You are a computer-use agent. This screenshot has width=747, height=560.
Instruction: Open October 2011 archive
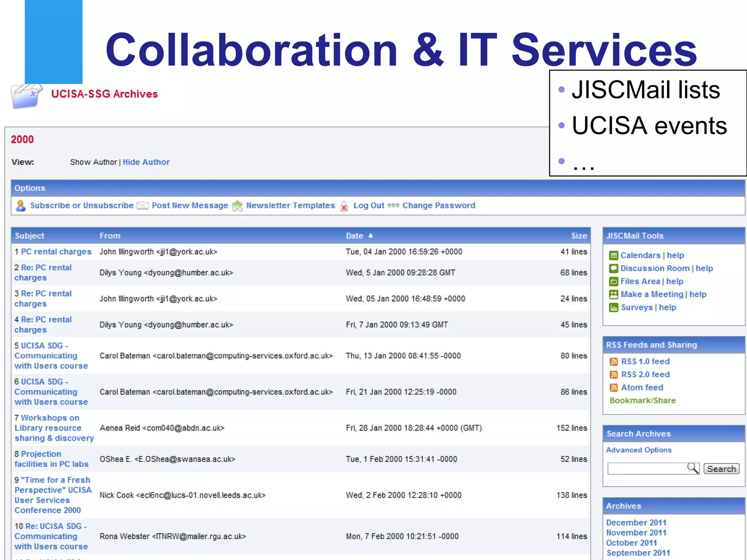[x=631, y=543]
